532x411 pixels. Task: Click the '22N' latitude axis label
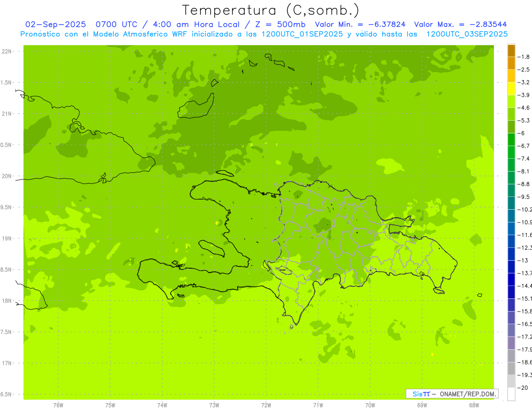(x=7, y=51)
